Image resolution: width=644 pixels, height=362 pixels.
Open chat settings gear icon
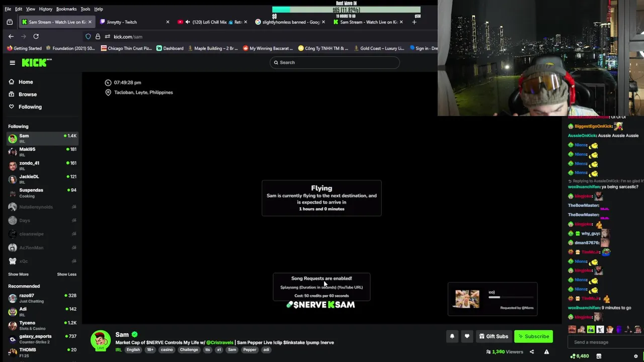(x=636, y=356)
